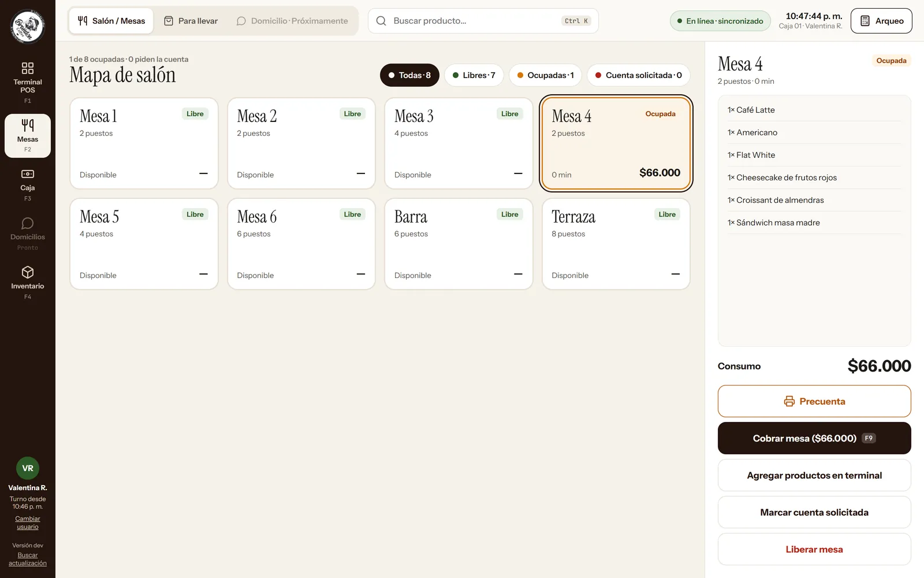Open the Inventario box icon
924x578 pixels.
(x=28, y=272)
